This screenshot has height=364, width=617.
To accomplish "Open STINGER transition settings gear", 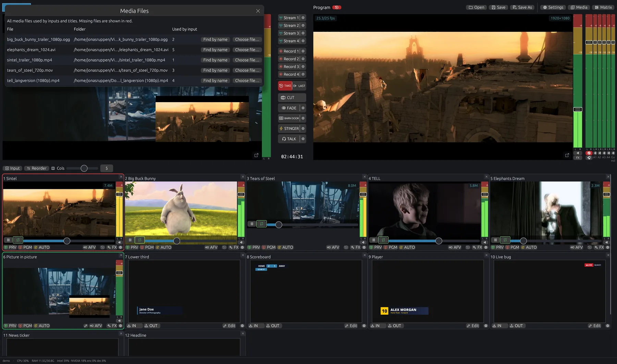I will [303, 129].
